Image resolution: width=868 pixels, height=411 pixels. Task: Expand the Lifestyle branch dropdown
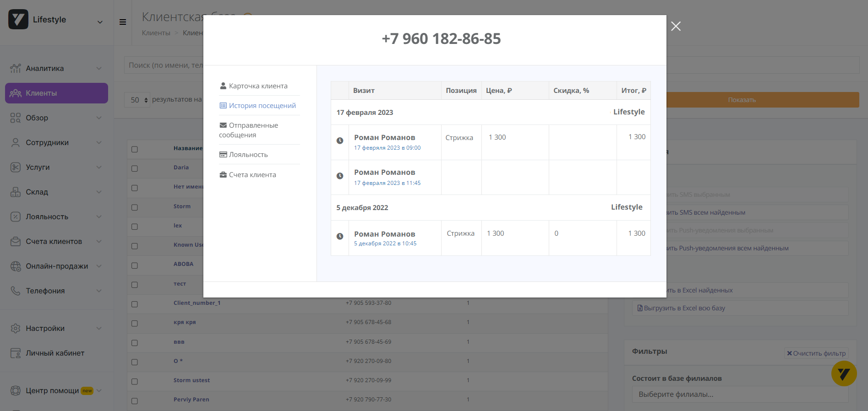tap(100, 22)
